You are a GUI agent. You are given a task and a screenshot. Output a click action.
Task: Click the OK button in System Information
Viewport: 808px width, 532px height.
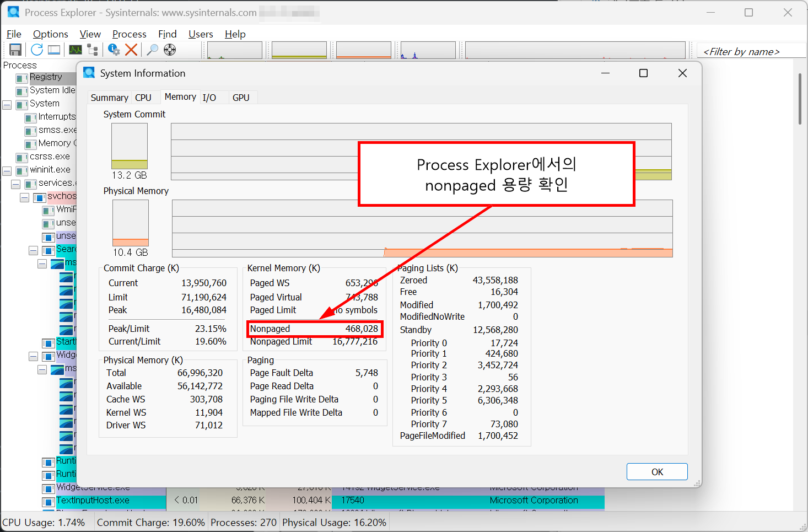[x=657, y=472]
